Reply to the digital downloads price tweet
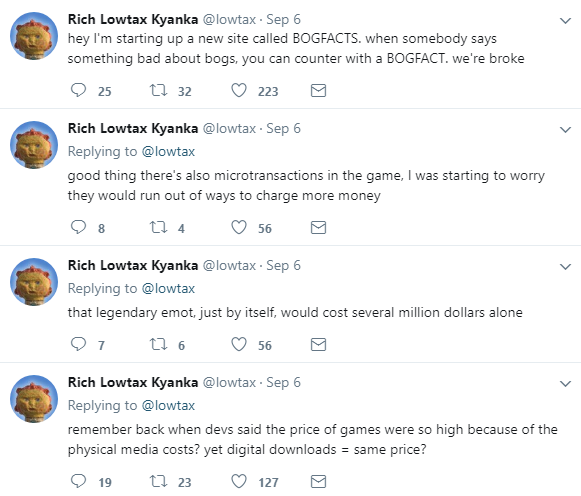This screenshot has width=581, height=496. pos(78,481)
